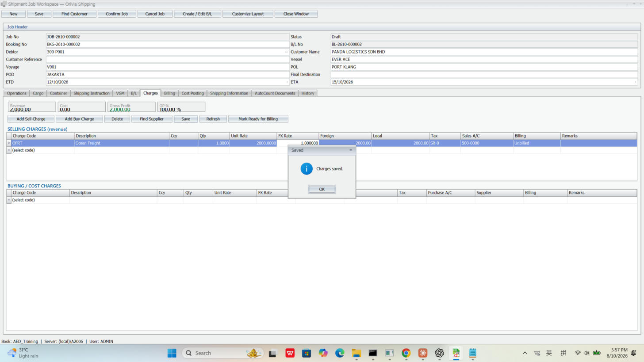Switch to the Terminal window in taskbar
The image size is (644, 362).
click(373, 353)
